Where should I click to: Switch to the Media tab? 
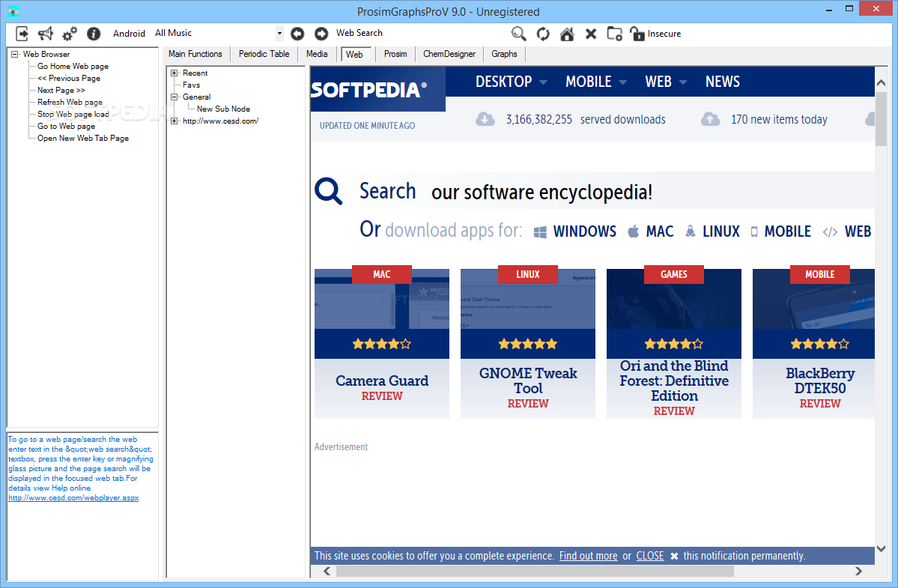click(317, 54)
